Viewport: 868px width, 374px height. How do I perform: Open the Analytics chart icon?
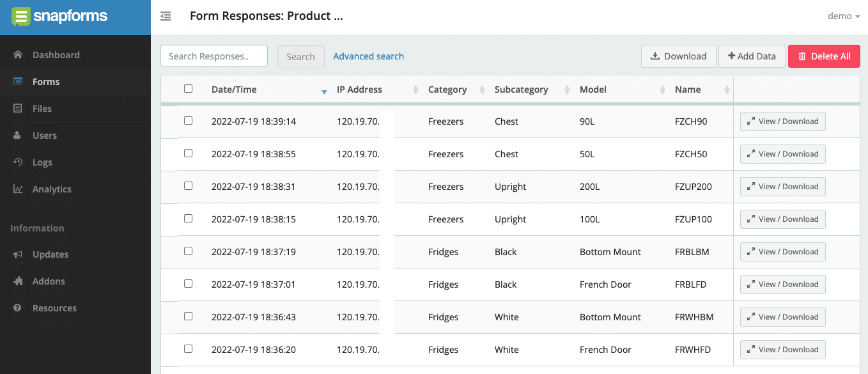(x=19, y=189)
